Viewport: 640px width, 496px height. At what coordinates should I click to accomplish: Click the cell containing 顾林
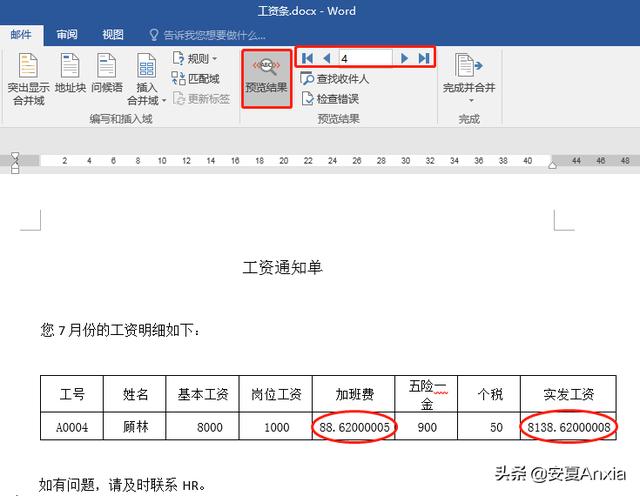coord(135,427)
